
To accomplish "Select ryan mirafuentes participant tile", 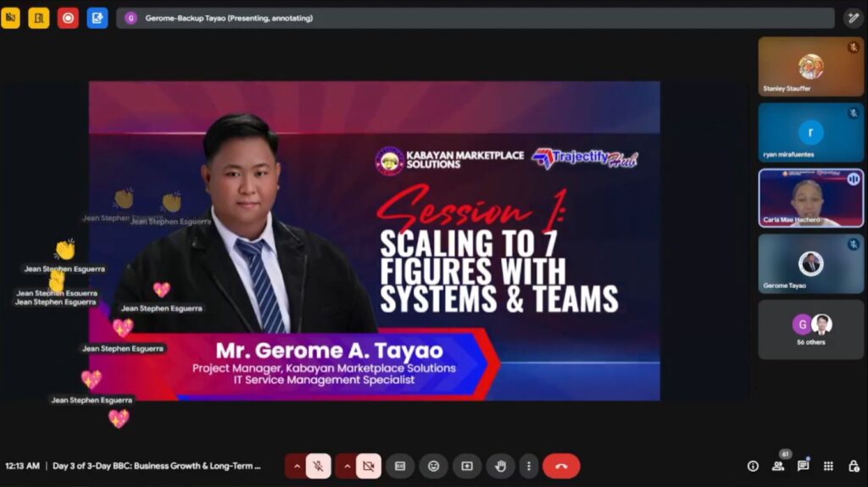I will point(811,132).
